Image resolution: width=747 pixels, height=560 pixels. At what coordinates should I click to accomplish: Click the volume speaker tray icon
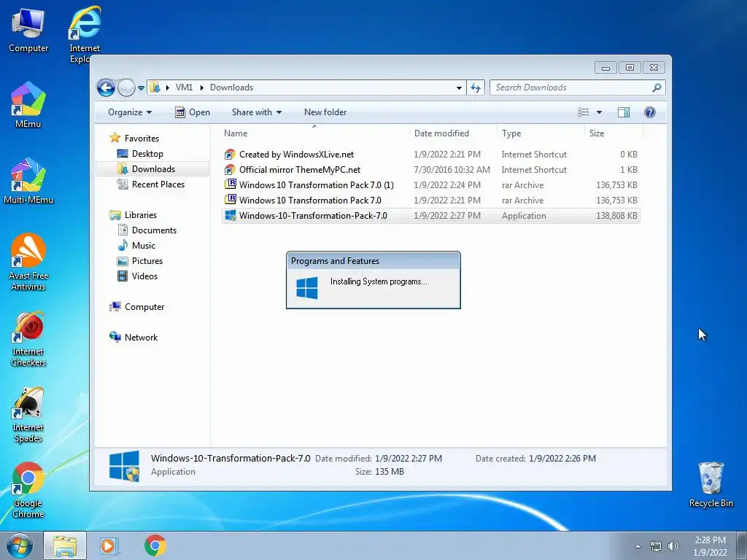pyautogui.click(x=673, y=546)
